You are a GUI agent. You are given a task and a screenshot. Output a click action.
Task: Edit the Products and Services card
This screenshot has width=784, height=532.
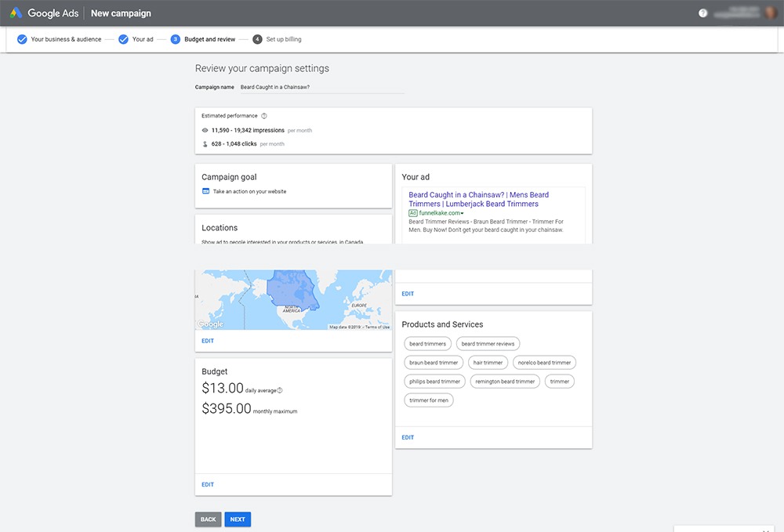408,437
